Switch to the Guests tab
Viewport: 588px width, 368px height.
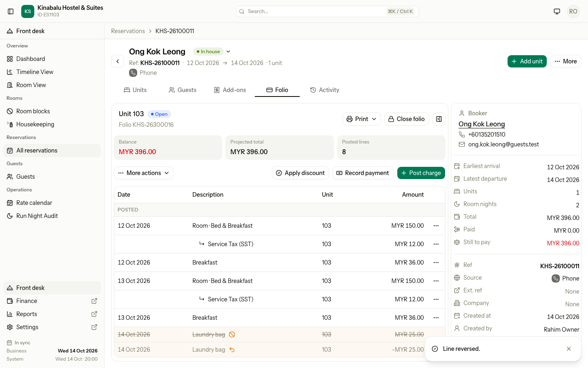point(183,90)
